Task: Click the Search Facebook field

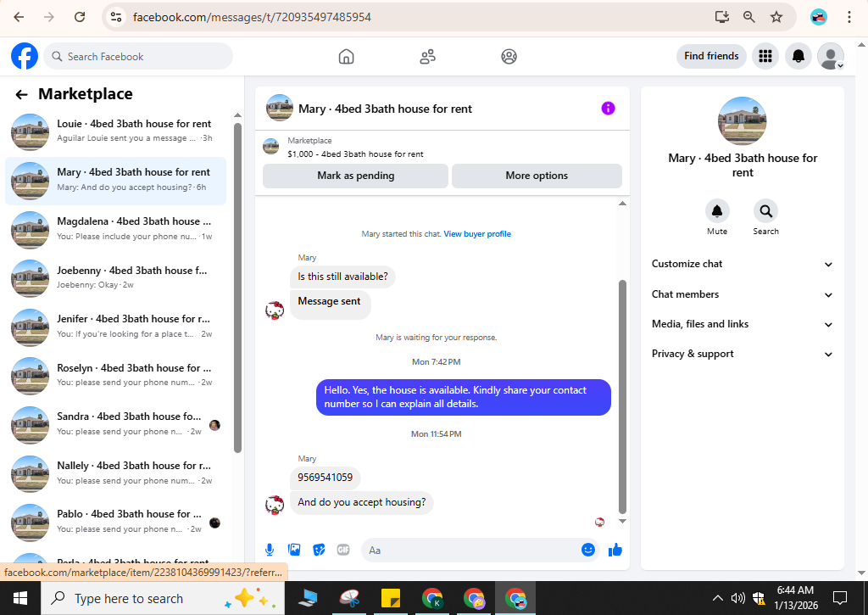Action: pos(138,57)
